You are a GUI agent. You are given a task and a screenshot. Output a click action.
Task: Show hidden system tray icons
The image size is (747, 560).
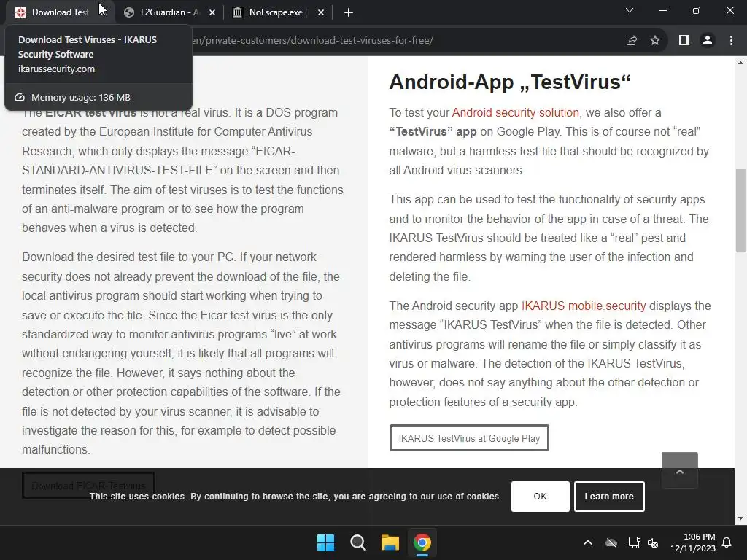588,542
